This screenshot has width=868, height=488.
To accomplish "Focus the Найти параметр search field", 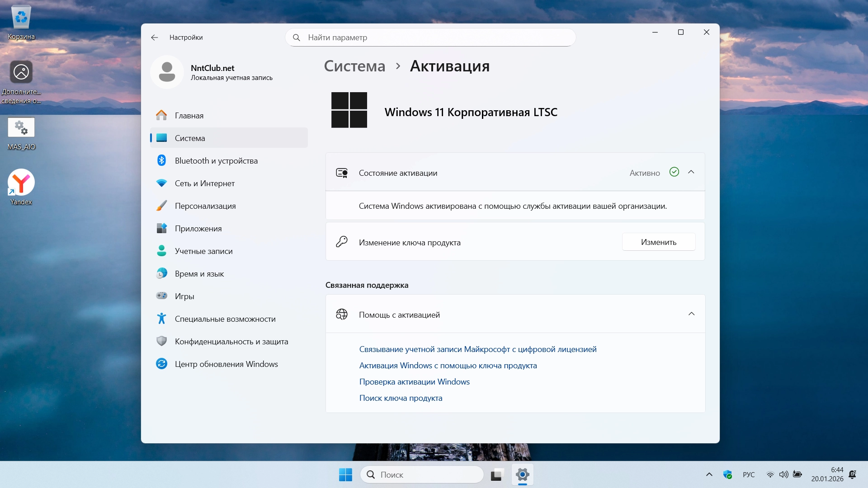I will [x=429, y=38].
